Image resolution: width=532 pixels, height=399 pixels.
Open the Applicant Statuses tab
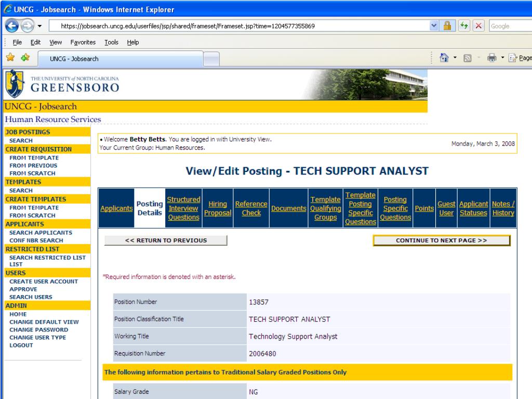coord(473,208)
